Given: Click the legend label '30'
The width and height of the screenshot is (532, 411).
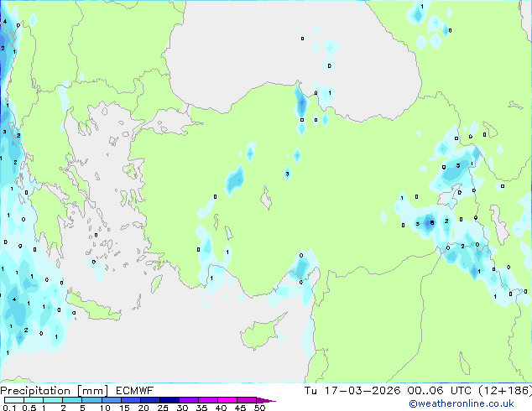Looking at the screenshot, I should pos(182,408).
